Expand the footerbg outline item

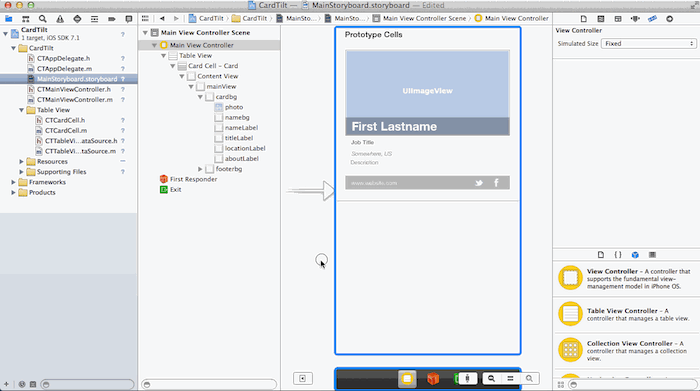pos(200,169)
